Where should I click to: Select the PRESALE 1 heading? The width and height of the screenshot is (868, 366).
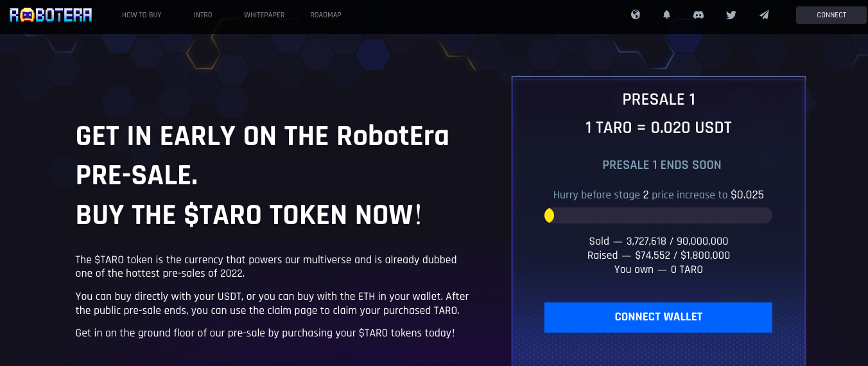click(x=659, y=100)
